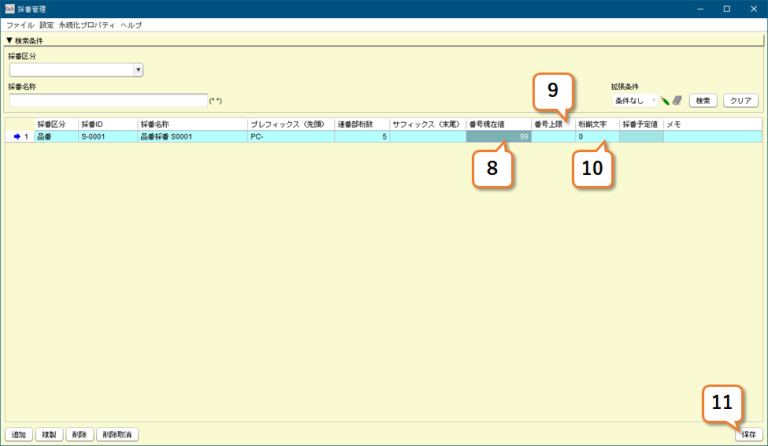This screenshot has width=768, height=446.
Task: Click the blue arrow row indicator
Action: [x=16, y=137]
